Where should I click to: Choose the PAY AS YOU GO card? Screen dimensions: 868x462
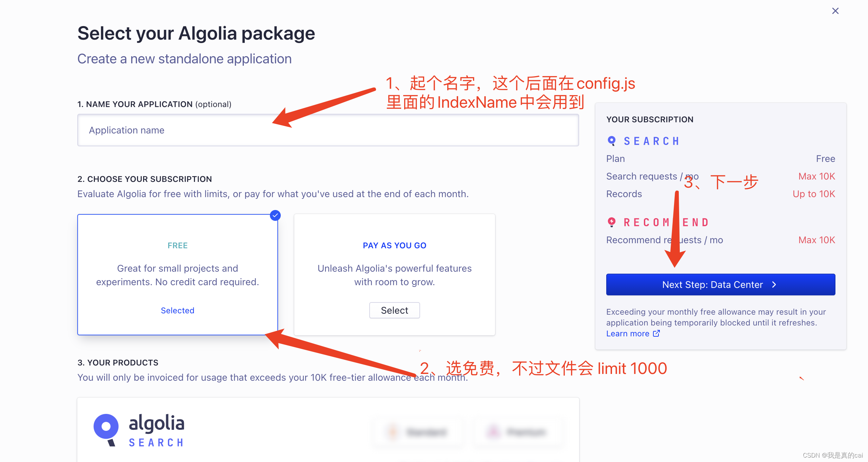point(394,275)
